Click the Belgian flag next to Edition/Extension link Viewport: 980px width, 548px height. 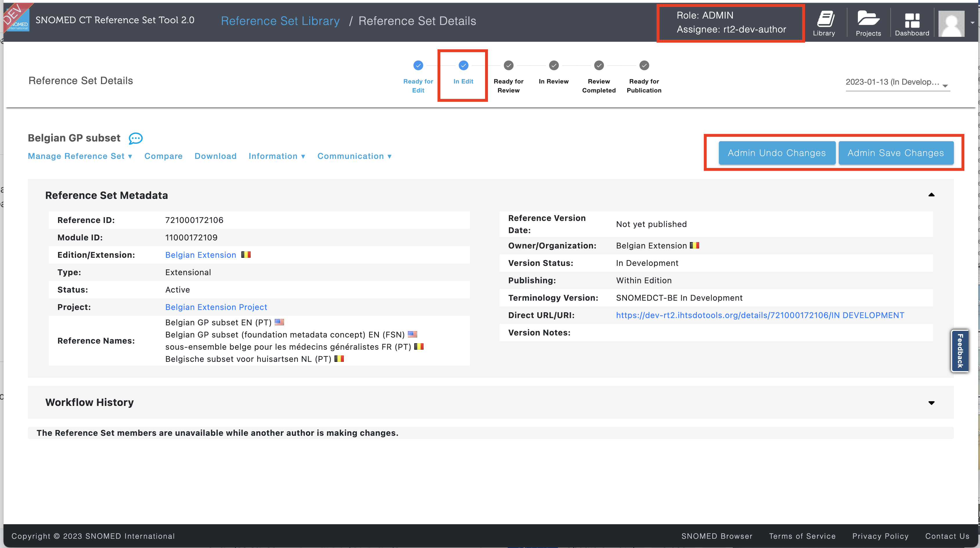tap(246, 254)
